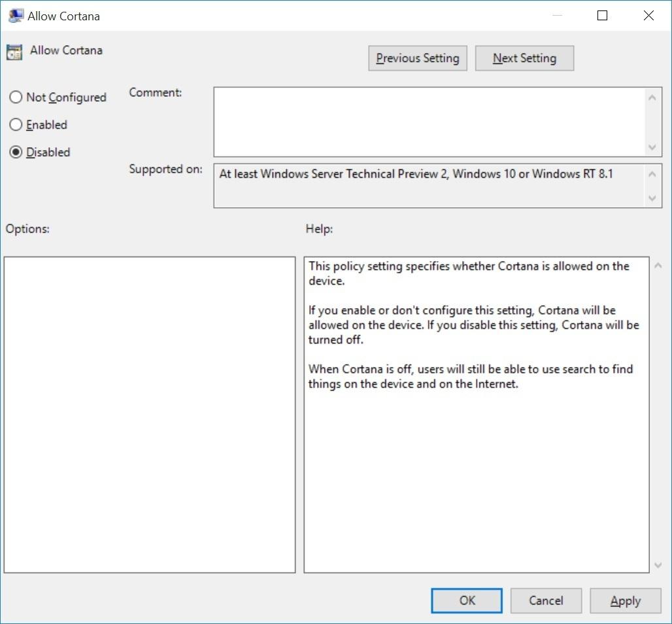Go to Previous Setting
The width and height of the screenshot is (672, 624).
418,58
